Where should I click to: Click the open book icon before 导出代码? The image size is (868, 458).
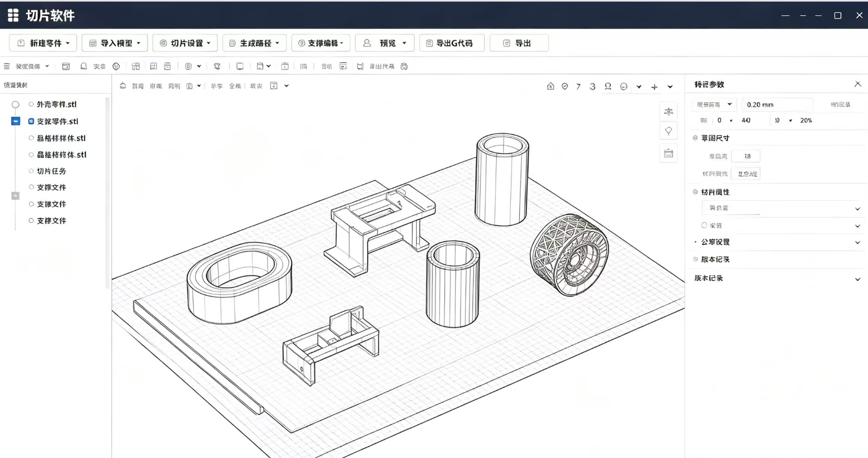pyautogui.click(x=360, y=66)
